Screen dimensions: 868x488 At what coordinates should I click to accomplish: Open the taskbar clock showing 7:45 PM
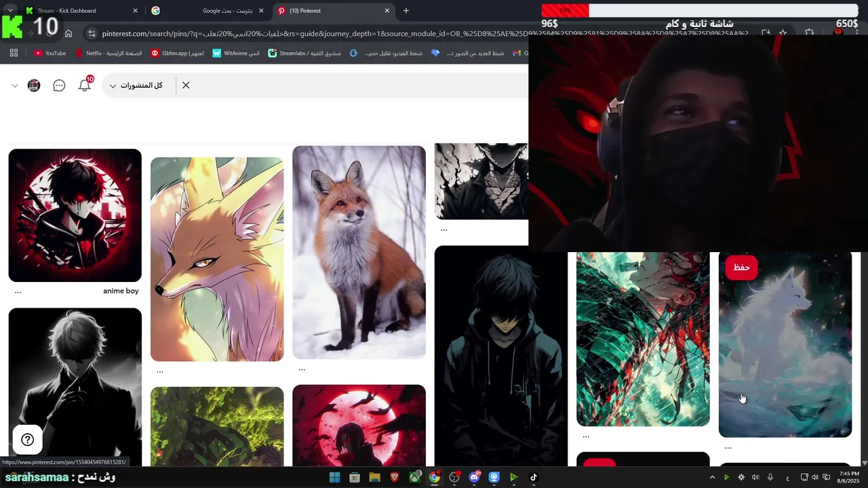tap(850, 477)
